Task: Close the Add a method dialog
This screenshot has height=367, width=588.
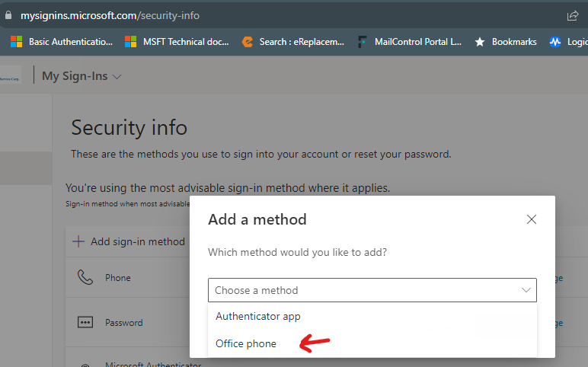Action: 532,219
